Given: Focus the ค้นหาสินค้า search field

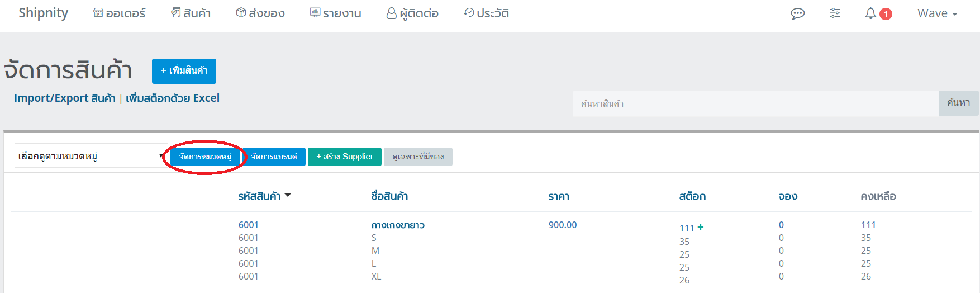Looking at the screenshot, I should click(755, 103).
